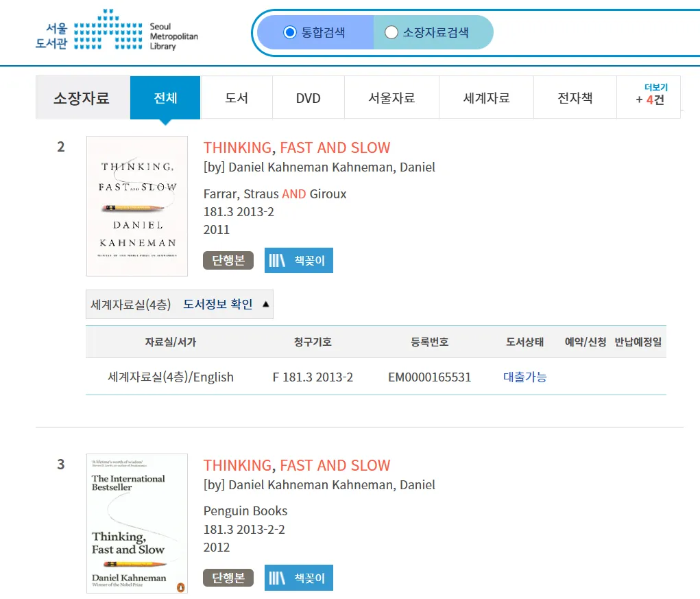The width and height of the screenshot is (700, 599).
Task: Click the 도서상태 column header
Action: (524, 342)
